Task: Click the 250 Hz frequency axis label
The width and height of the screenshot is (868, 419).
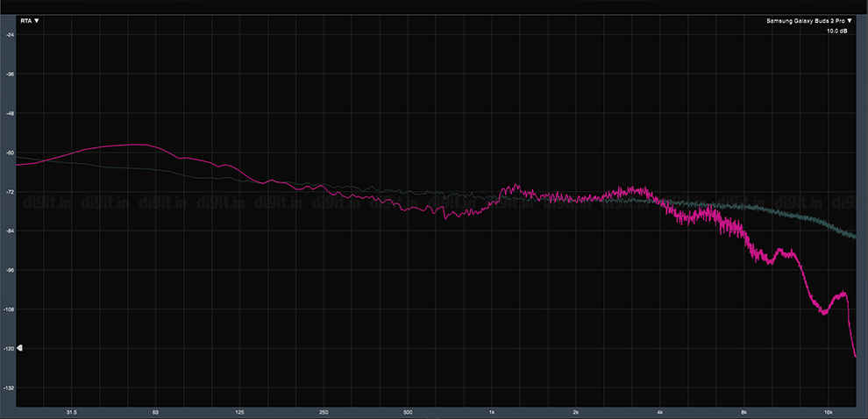Action: pos(324,412)
